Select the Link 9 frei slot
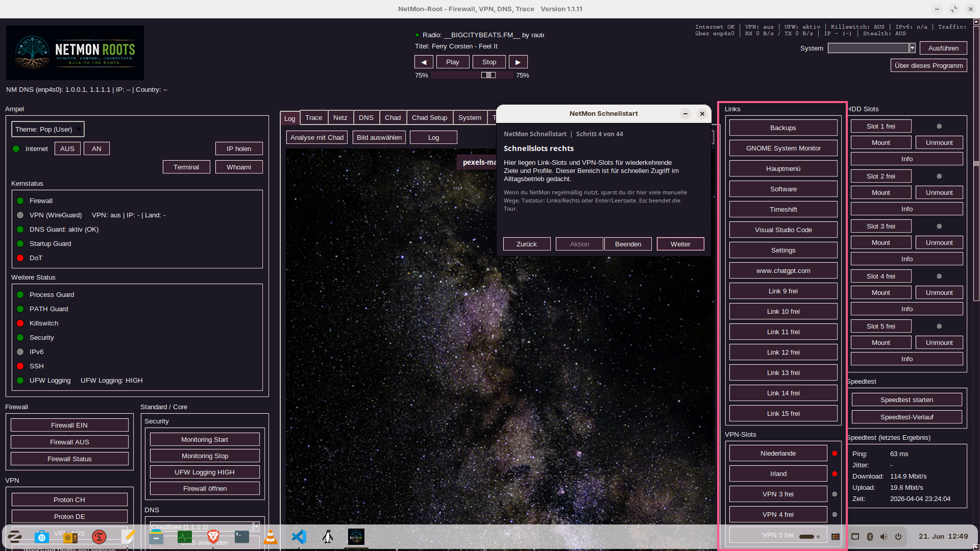Screen dimensions: 980x551 [x=783, y=291]
